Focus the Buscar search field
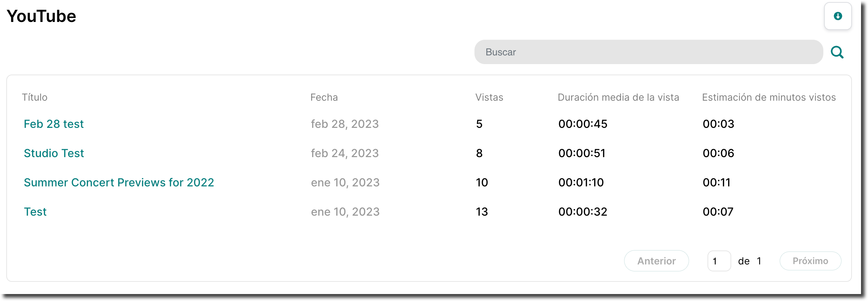Viewport: 868px width, 301px height. click(x=649, y=52)
